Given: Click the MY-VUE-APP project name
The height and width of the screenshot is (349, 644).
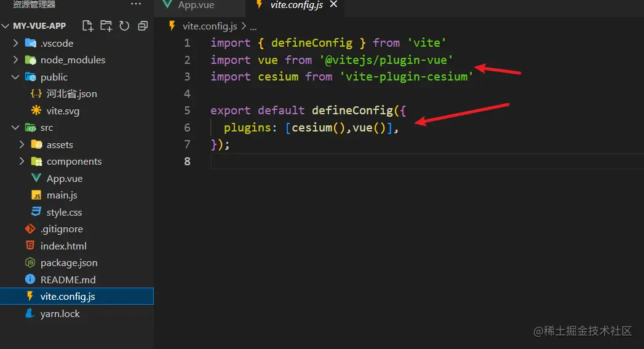Looking at the screenshot, I should coord(39,26).
